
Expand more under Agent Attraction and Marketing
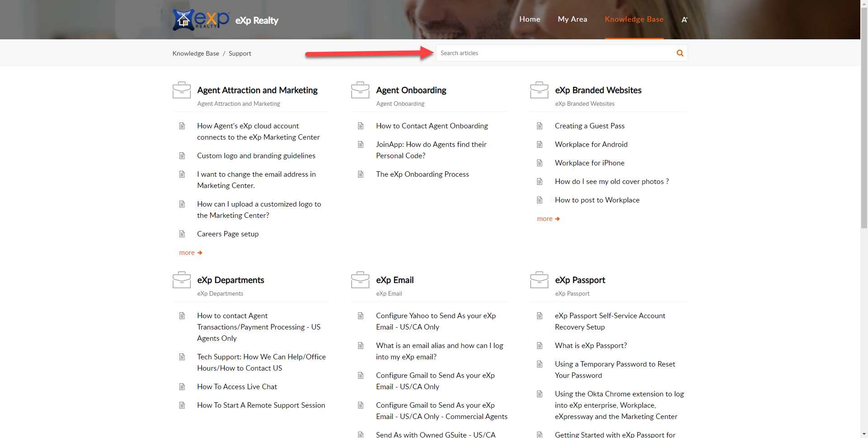pos(191,253)
